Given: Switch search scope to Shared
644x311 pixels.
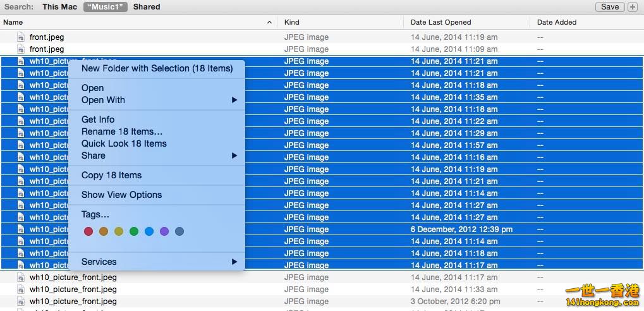Looking at the screenshot, I should tap(147, 7).
